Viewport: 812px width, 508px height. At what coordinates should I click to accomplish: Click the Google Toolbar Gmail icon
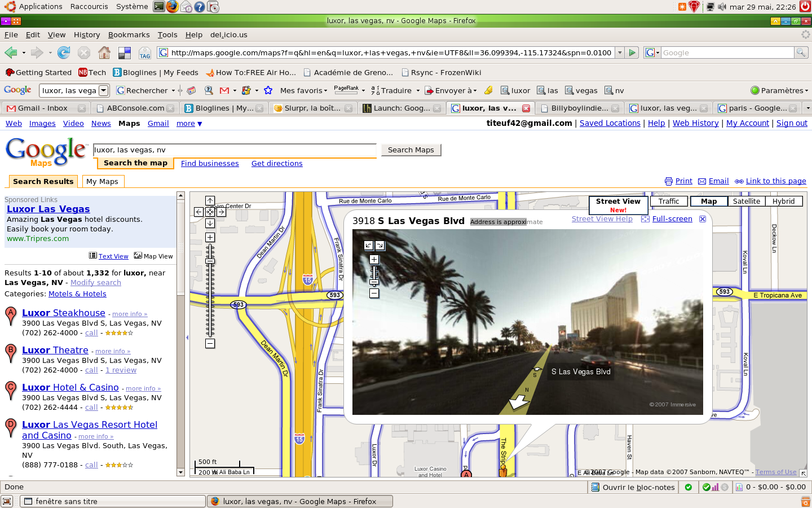(224, 90)
